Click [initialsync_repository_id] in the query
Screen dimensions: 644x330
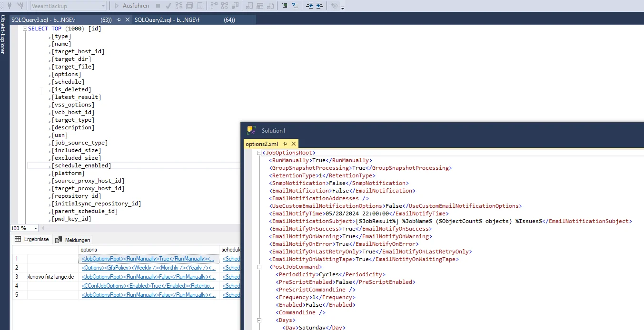click(x=97, y=204)
